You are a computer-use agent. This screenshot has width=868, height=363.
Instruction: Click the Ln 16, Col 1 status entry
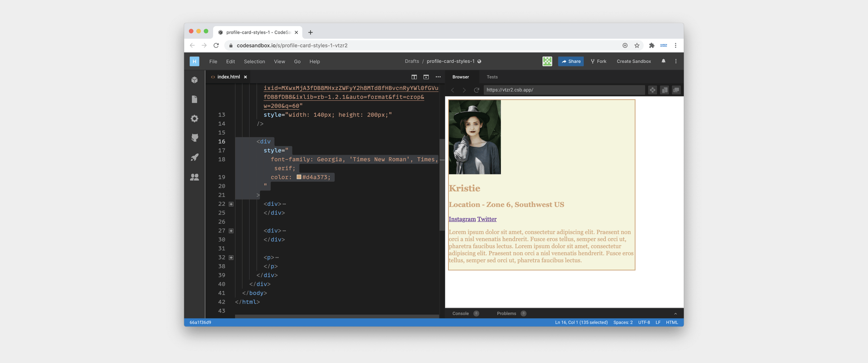click(581, 322)
